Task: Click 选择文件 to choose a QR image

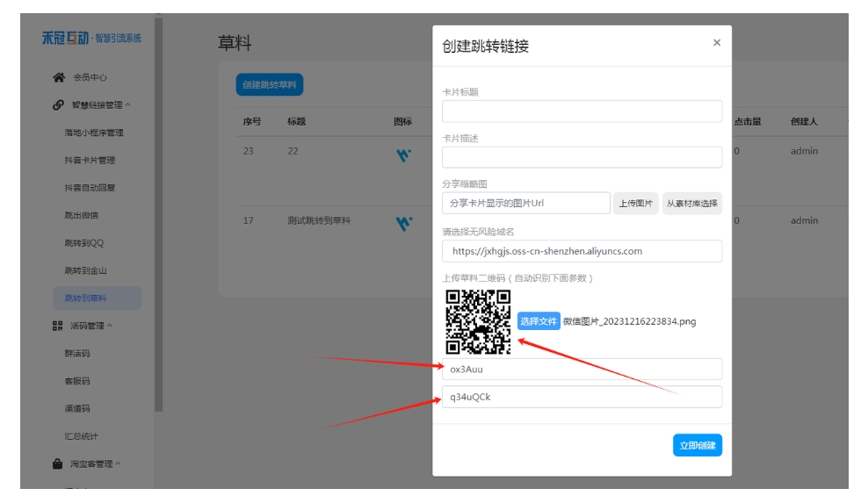Action: click(x=539, y=321)
